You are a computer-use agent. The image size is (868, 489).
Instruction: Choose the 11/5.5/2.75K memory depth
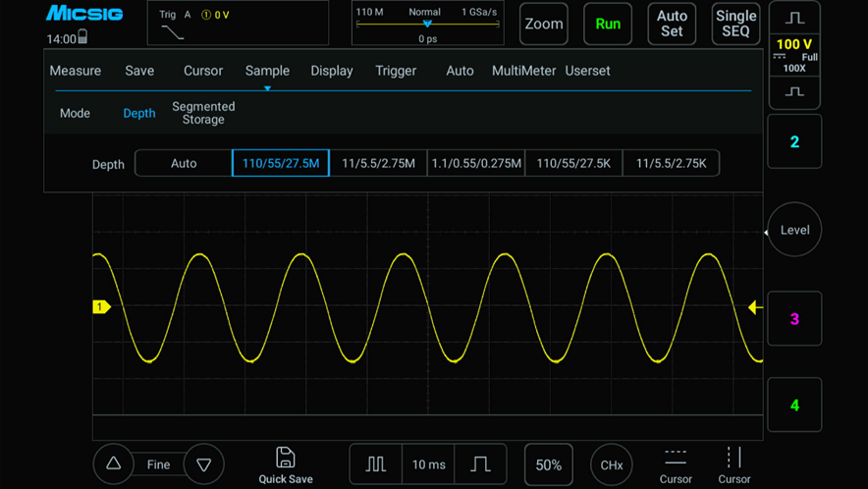point(671,163)
